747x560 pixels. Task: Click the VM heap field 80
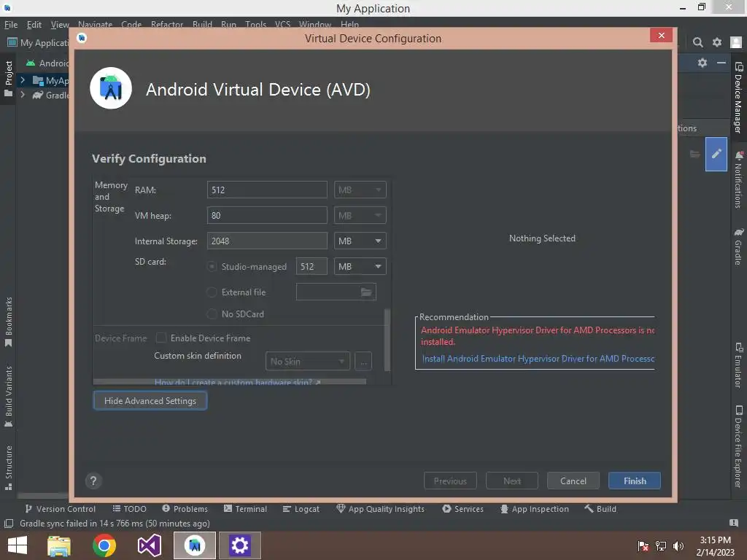[267, 216]
